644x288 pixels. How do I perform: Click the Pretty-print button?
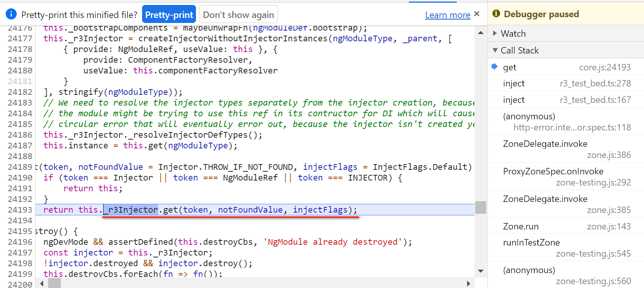tap(169, 15)
